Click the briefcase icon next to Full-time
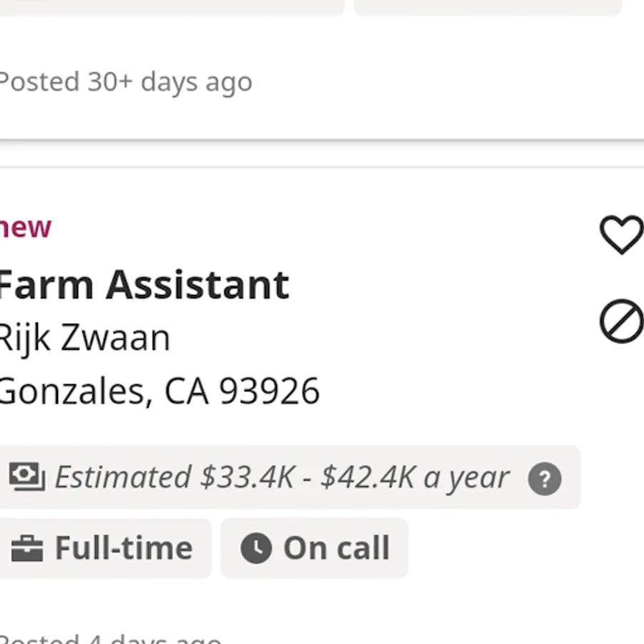Screen dimensions: 644x644 click(x=27, y=549)
